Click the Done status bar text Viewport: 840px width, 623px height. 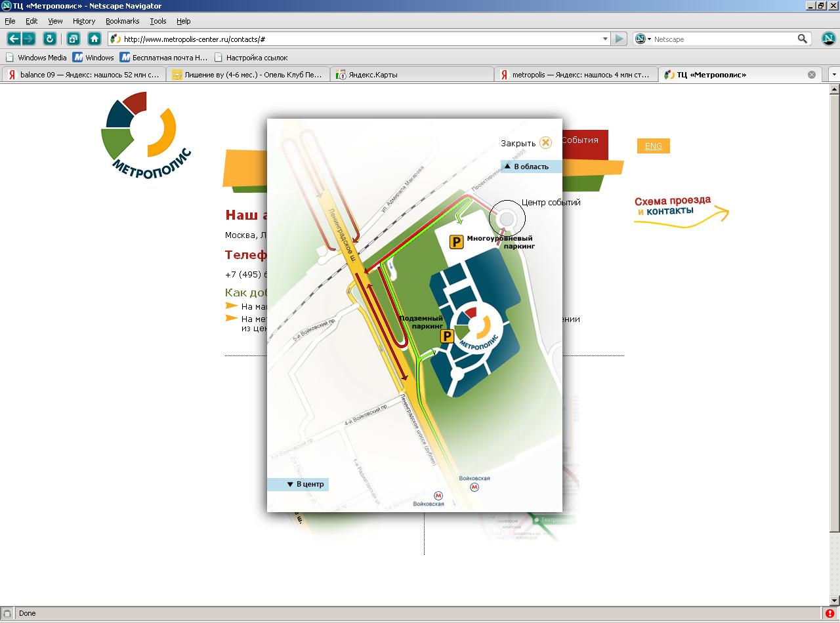click(28, 613)
